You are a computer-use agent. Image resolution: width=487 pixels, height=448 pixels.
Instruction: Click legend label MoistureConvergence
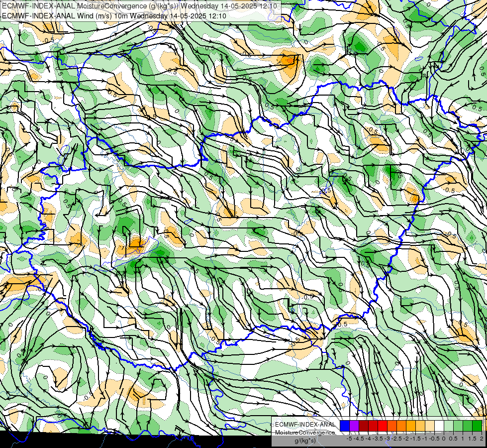(305, 433)
